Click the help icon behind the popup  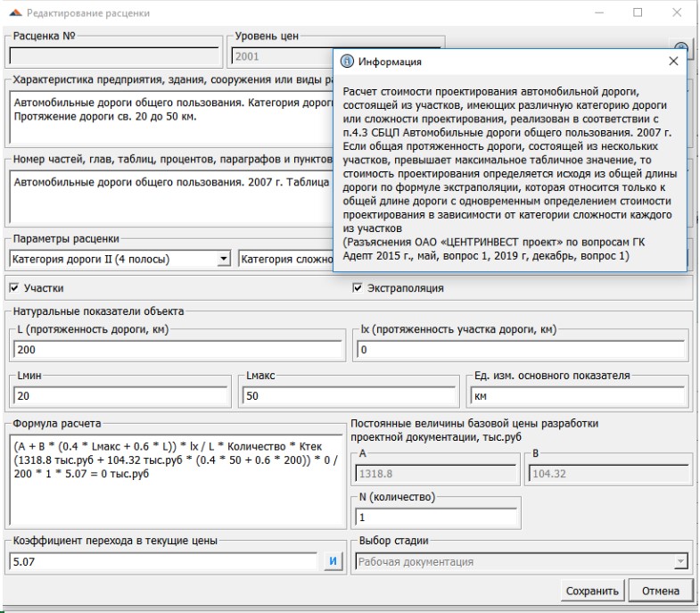point(681,46)
